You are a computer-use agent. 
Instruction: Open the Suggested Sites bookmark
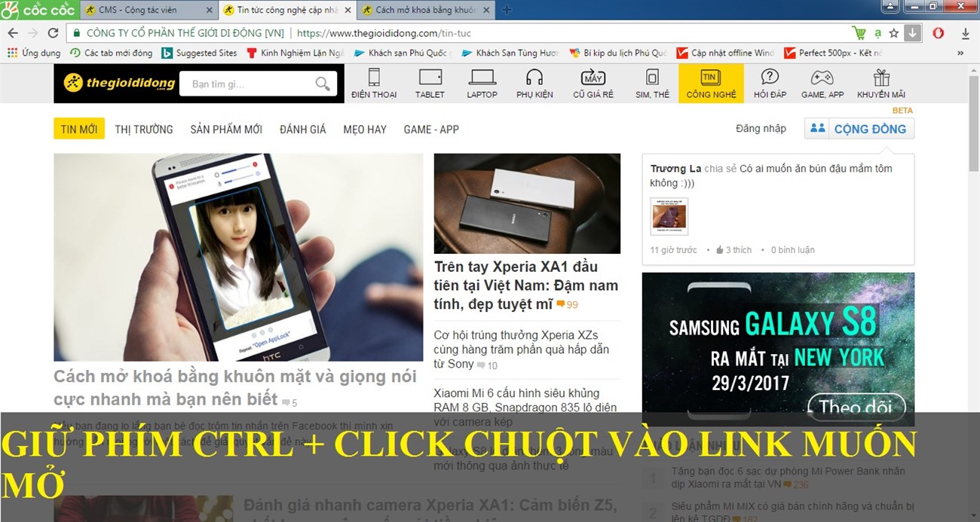[x=200, y=53]
